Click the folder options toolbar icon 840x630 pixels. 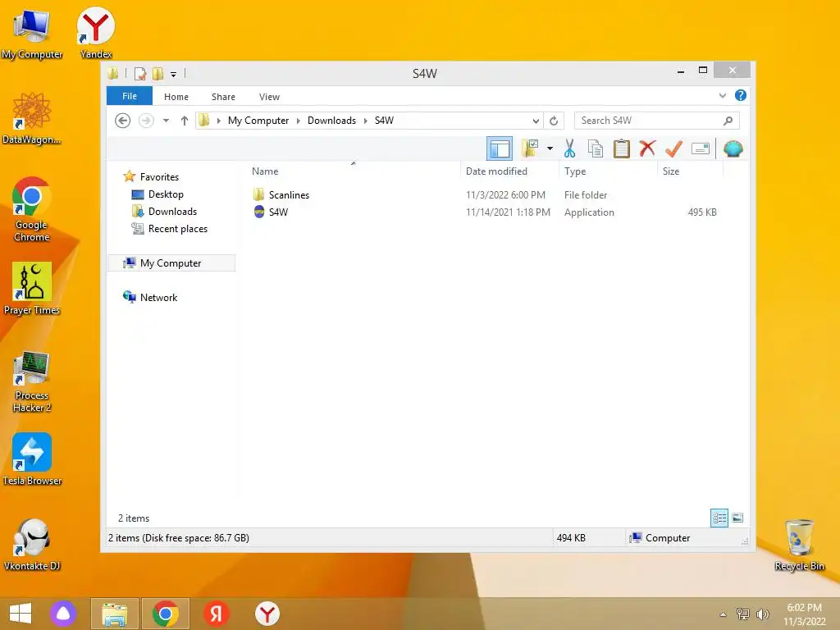click(x=530, y=148)
